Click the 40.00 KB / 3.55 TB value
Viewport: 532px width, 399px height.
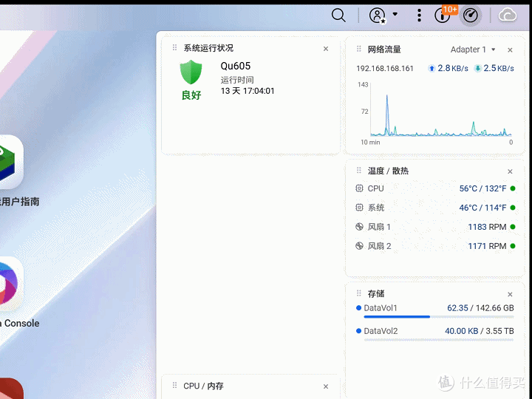(480, 331)
